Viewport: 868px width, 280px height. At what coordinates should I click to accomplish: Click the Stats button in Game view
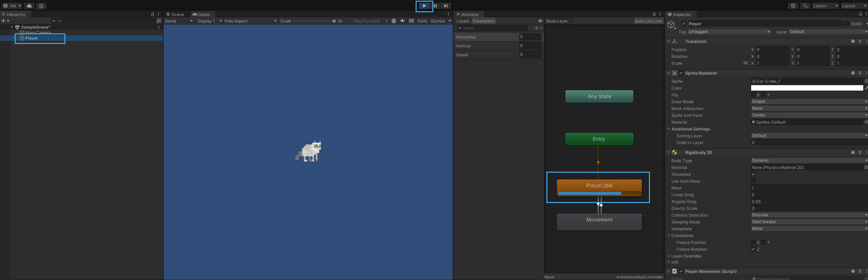coord(422,21)
